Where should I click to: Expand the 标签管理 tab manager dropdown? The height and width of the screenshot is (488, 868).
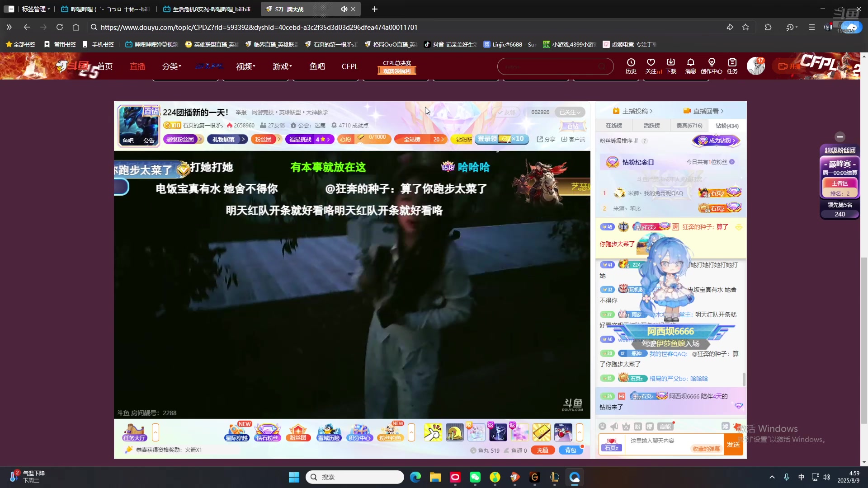pyautogui.click(x=36, y=9)
